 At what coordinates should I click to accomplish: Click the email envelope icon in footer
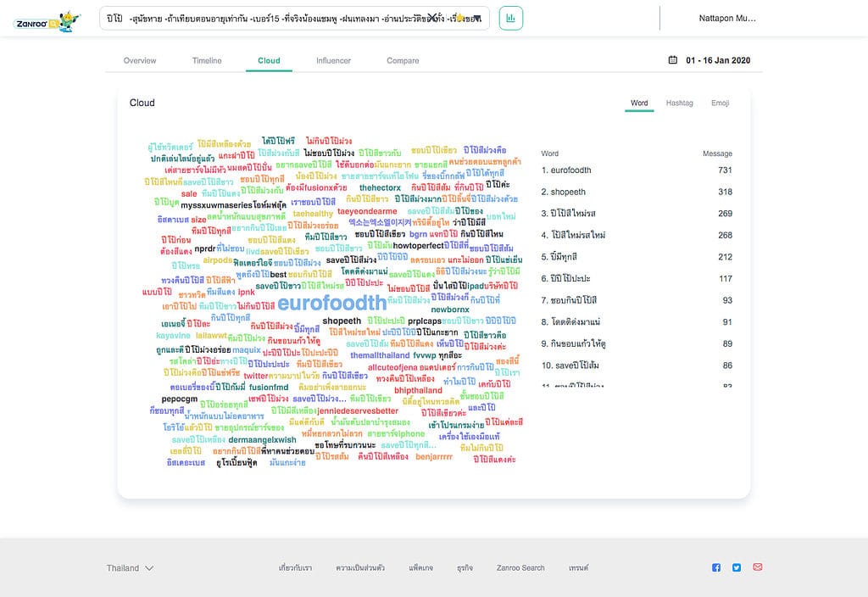point(757,567)
